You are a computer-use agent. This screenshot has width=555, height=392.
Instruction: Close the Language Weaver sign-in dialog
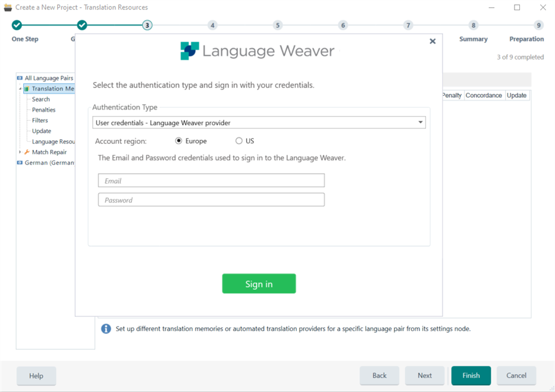tap(432, 42)
